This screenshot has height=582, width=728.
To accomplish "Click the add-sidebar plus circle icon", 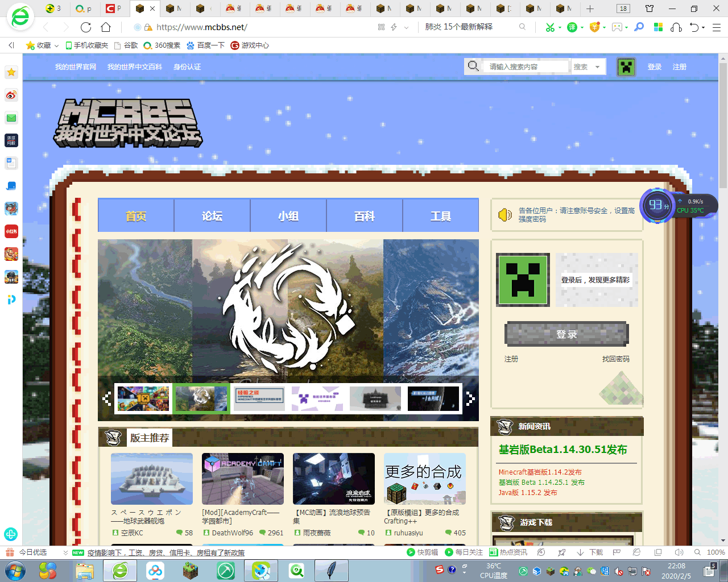I will [11, 534].
